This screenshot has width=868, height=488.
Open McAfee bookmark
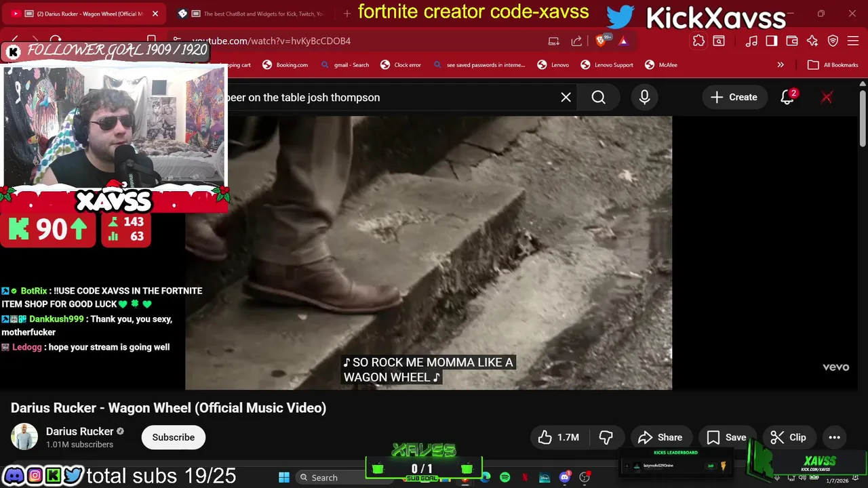(661, 65)
